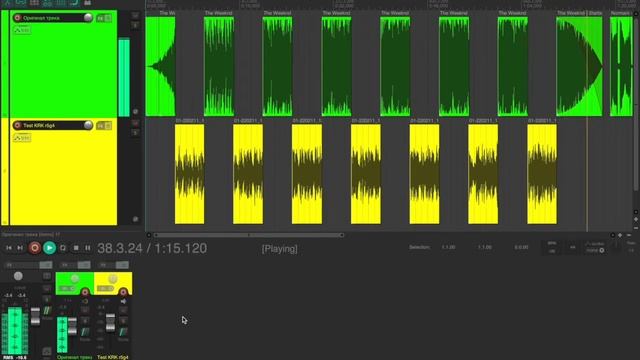Image resolution: width=640 pixels, height=360 pixels.
Task: Toggle the transport Repeat loop button
Action: [x=63, y=248]
